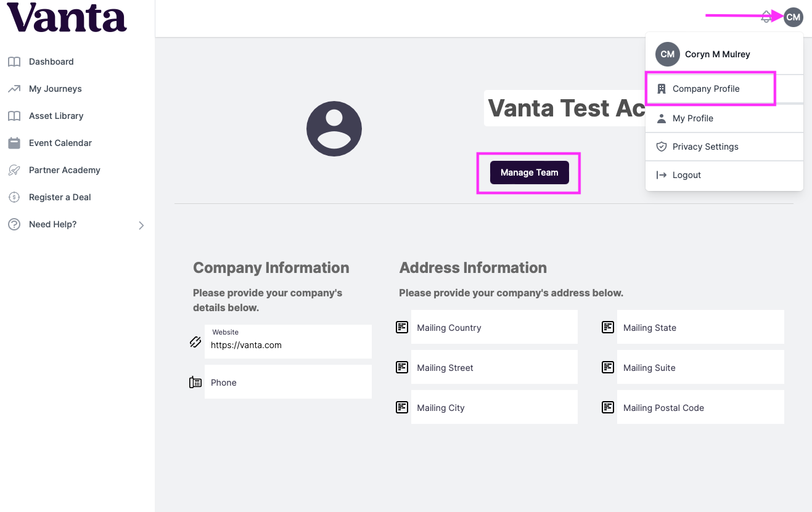Click the Event Calendar icon

pos(14,143)
